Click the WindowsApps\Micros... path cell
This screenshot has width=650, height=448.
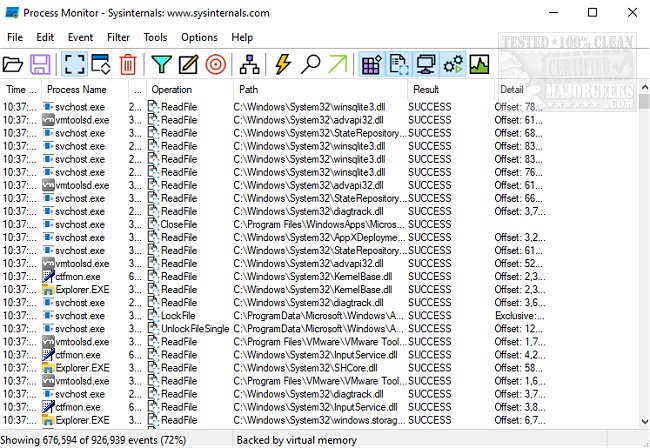coord(319,224)
